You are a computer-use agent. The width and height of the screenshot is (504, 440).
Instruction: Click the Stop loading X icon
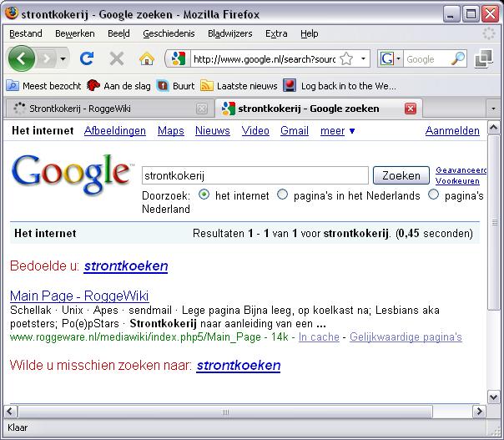point(117,58)
